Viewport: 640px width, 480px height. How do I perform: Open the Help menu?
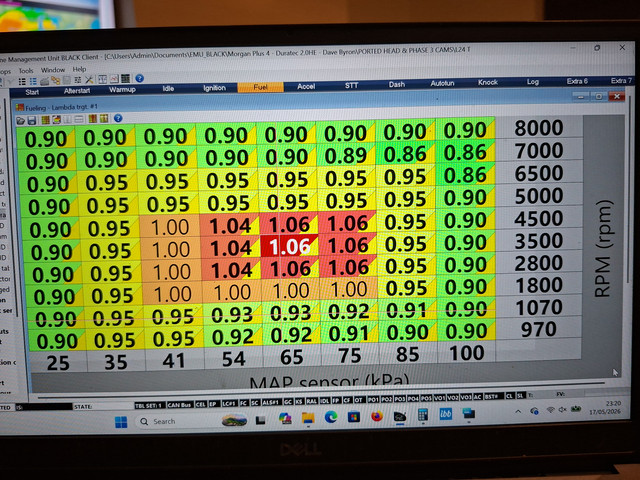(79, 69)
